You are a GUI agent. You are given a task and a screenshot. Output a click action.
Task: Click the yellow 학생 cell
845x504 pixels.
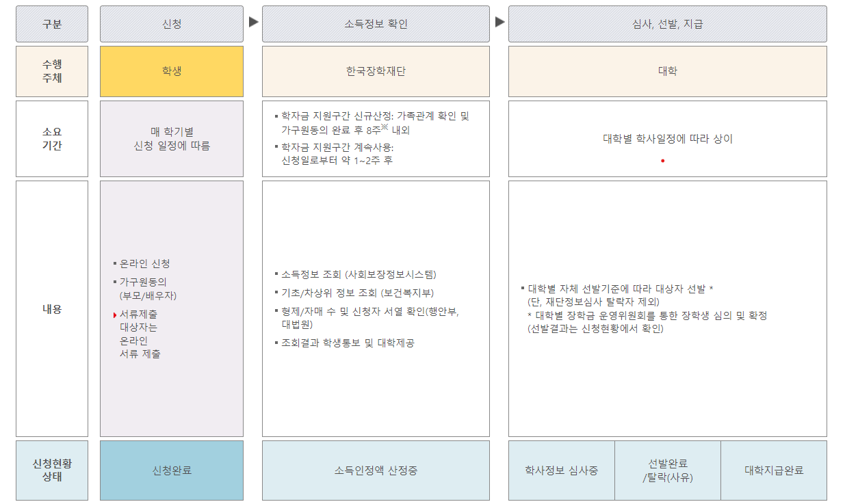click(x=172, y=71)
